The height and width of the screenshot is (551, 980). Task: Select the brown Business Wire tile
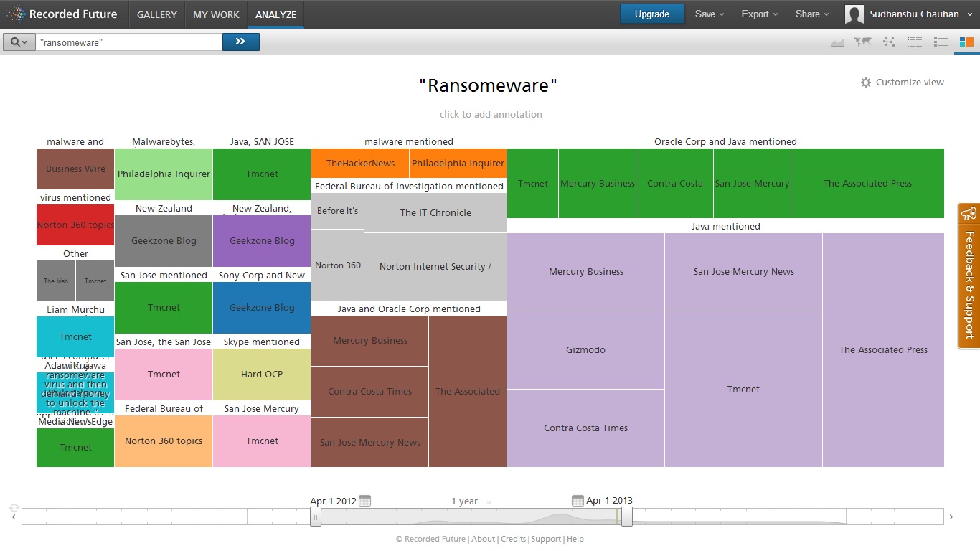pos(75,169)
